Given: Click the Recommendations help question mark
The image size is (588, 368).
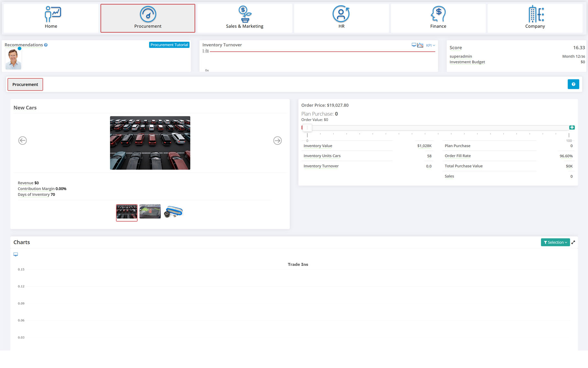Looking at the screenshot, I should pos(46,45).
